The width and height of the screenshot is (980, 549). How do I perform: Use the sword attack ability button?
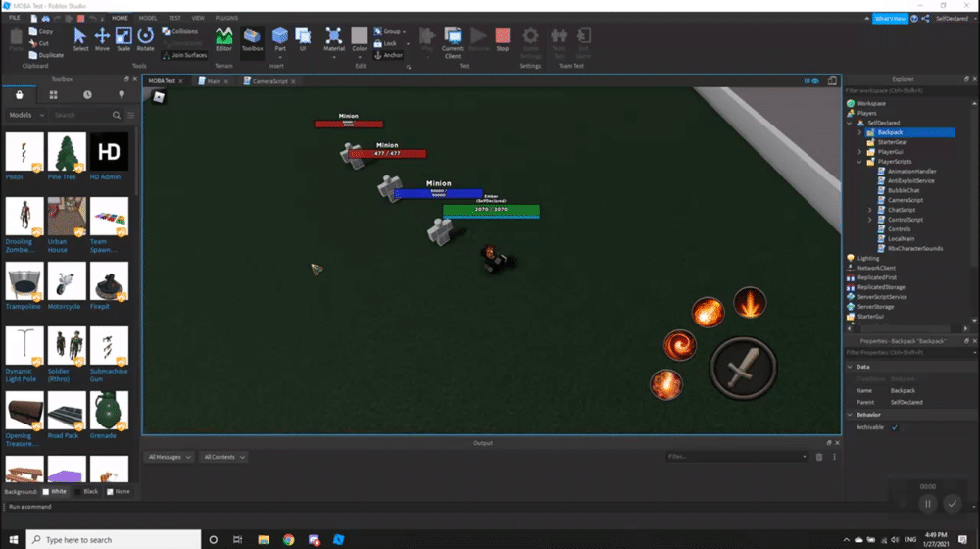(x=743, y=369)
